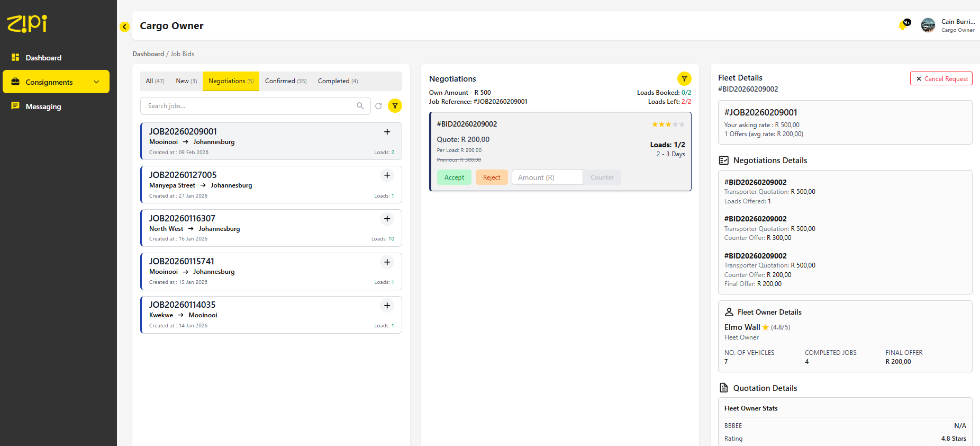
Task: Expand job JOB20260127005 plus icon
Action: [387, 175]
